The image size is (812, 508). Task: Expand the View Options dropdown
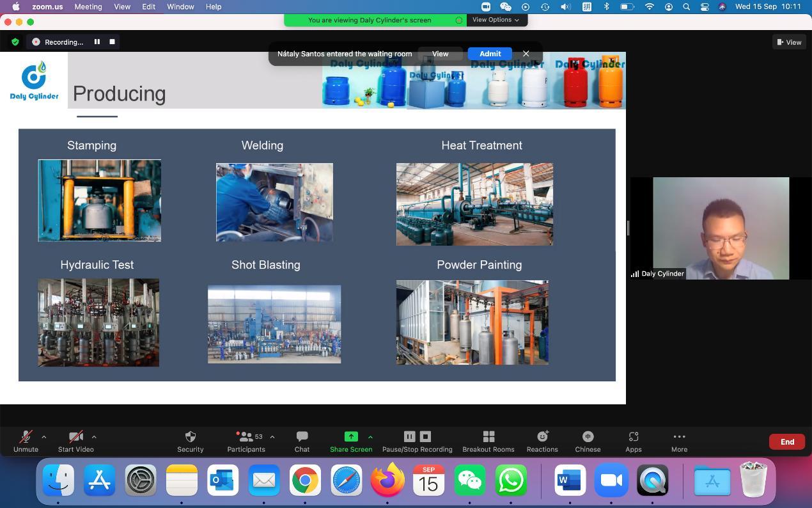[x=496, y=20]
